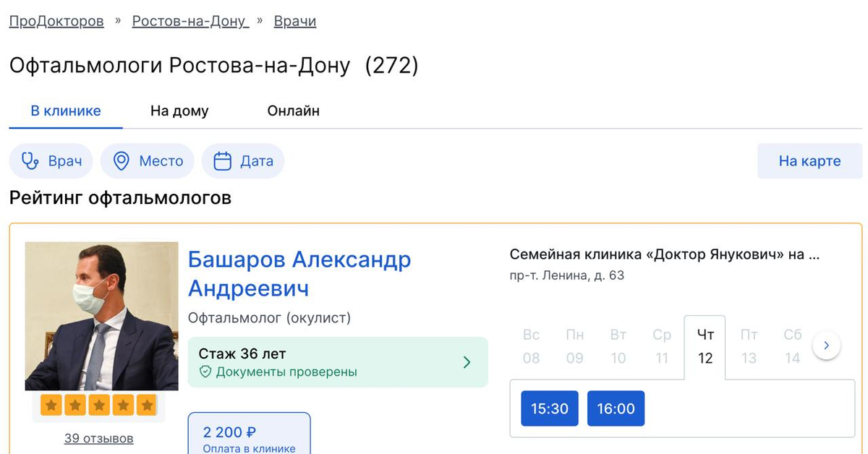The height and width of the screenshot is (454, 868).
Task: Expand the Стаж 36 лет details chevron
Action: pyautogui.click(x=467, y=362)
